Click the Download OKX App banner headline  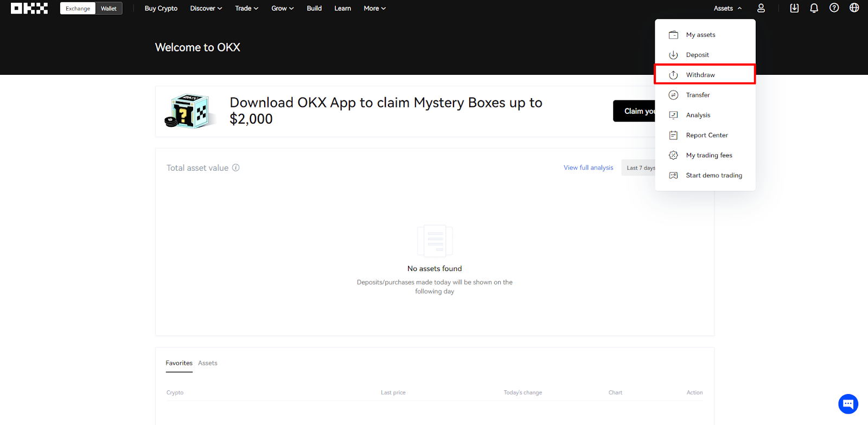point(386,111)
